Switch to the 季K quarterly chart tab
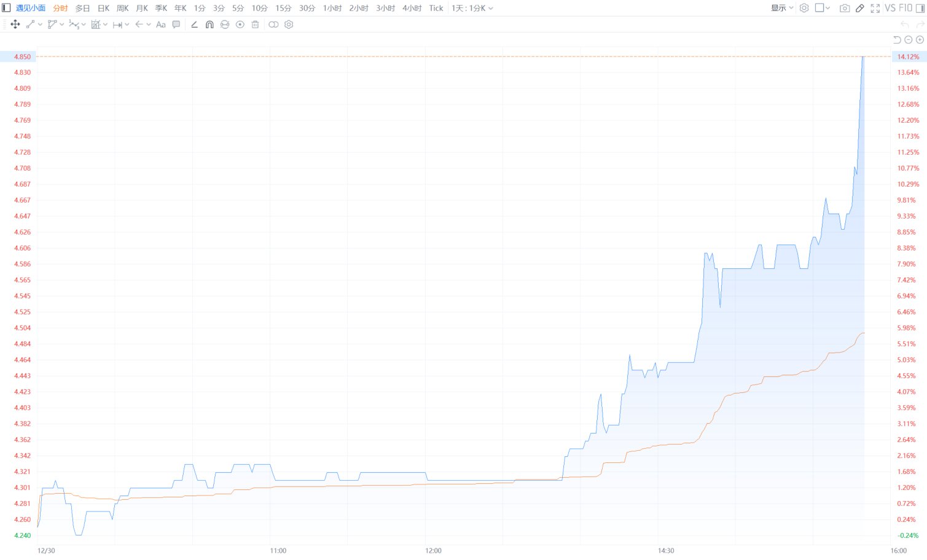Screen dimensions: 927x560 pyautogui.click(x=161, y=8)
